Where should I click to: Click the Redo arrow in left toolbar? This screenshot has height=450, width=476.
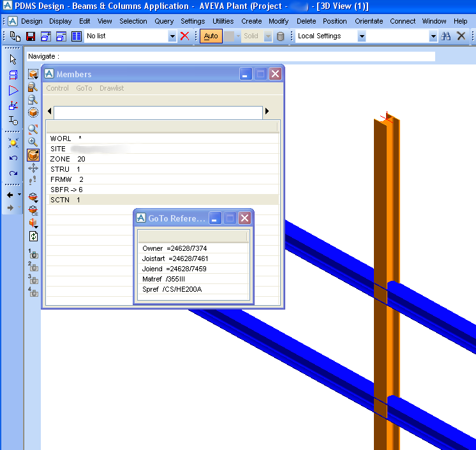point(13,173)
